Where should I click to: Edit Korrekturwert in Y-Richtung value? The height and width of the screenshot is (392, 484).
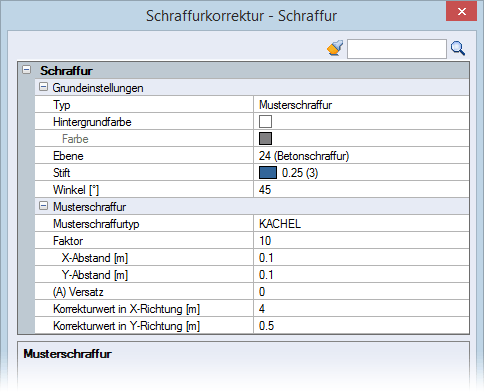pyautogui.click(x=361, y=326)
